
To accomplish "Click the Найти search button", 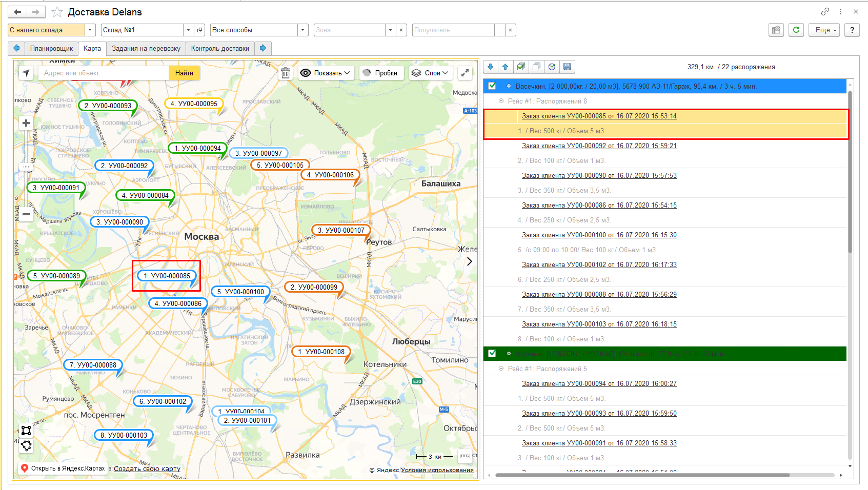I will [x=184, y=73].
